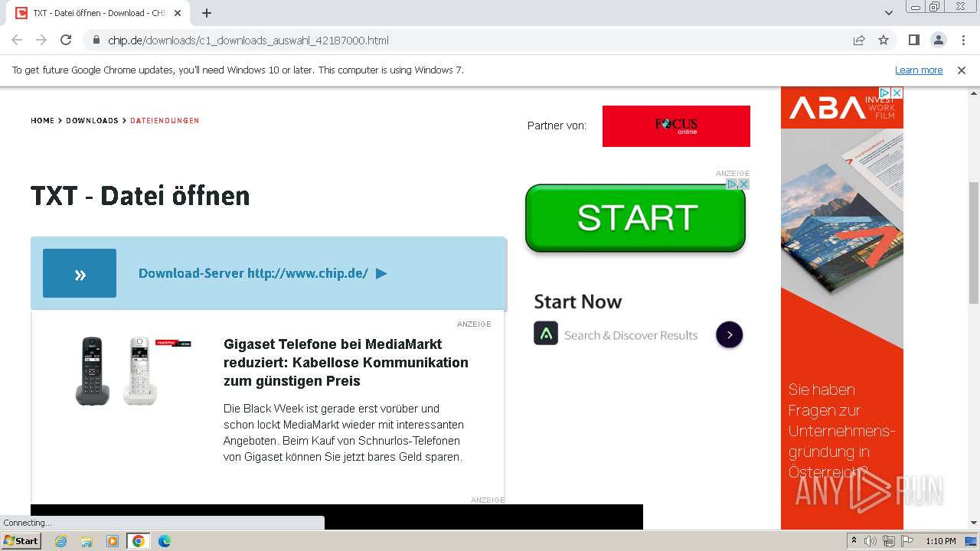Launch Internet Explorer from taskbar
The image size is (980, 551).
(61, 541)
